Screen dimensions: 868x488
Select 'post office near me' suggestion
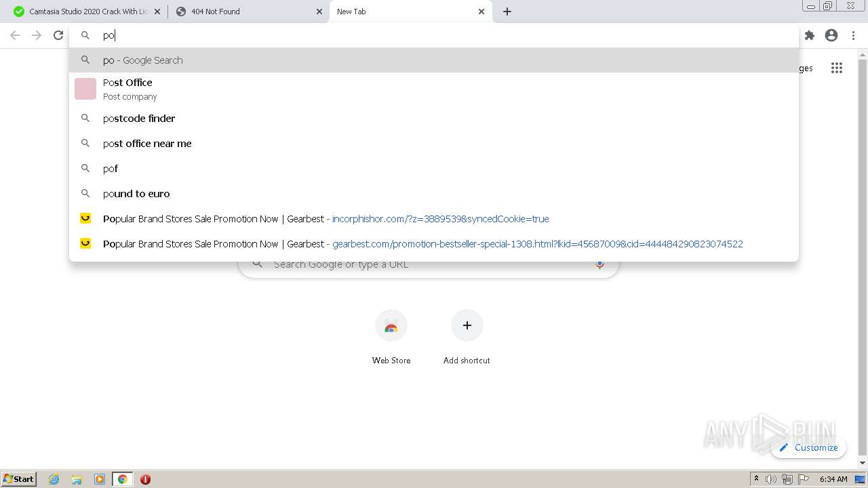tap(434, 143)
